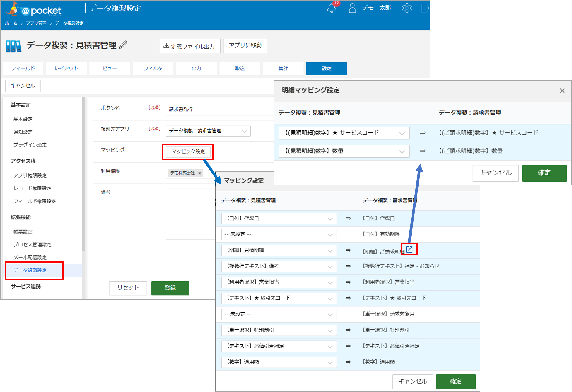Go to ホーム breadcrumb link

tap(11, 23)
